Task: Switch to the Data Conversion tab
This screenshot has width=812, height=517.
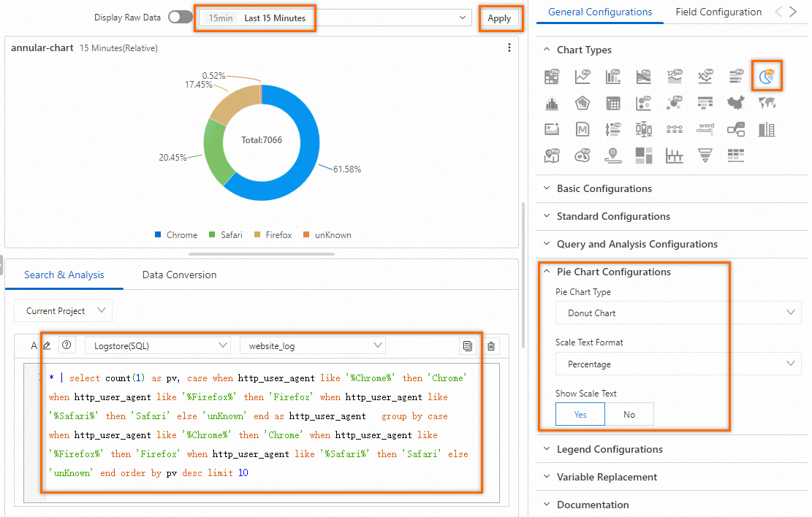Action: [x=179, y=275]
